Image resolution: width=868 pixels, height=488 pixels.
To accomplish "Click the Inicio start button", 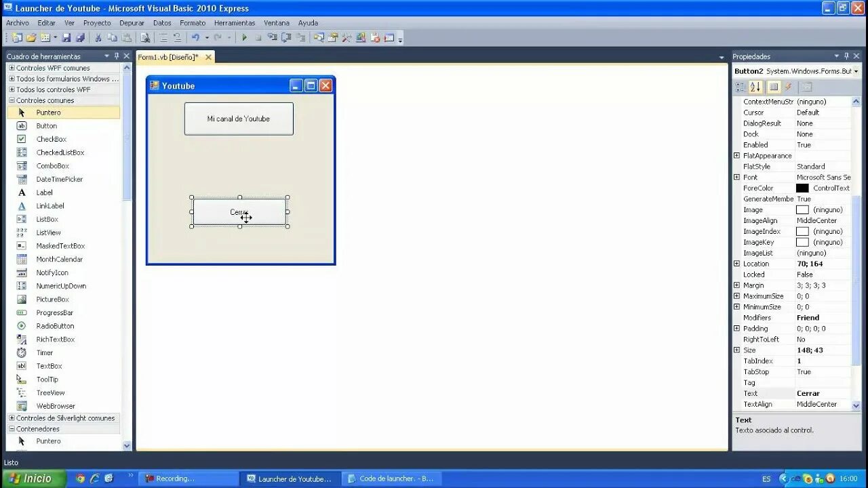I will click(x=33, y=479).
